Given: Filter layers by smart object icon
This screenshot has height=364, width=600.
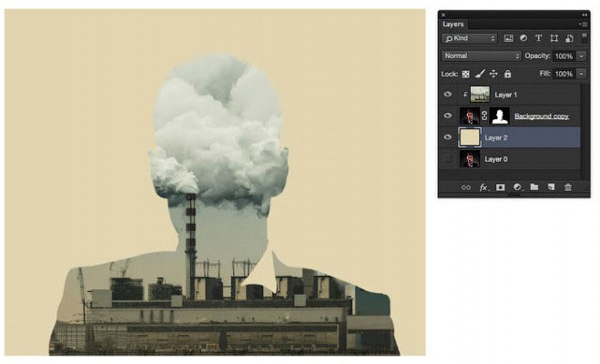Looking at the screenshot, I should (569, 38).
